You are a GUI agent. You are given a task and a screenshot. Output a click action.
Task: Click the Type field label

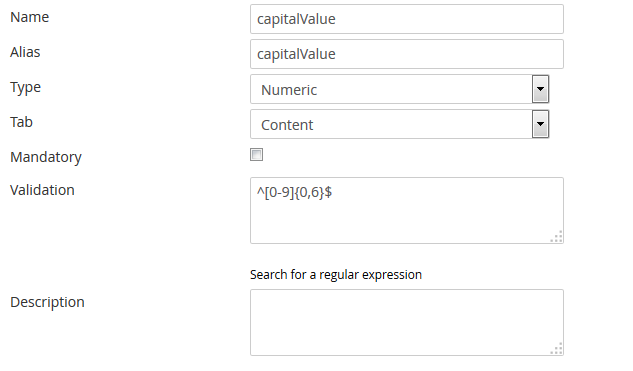coord(25,88)
